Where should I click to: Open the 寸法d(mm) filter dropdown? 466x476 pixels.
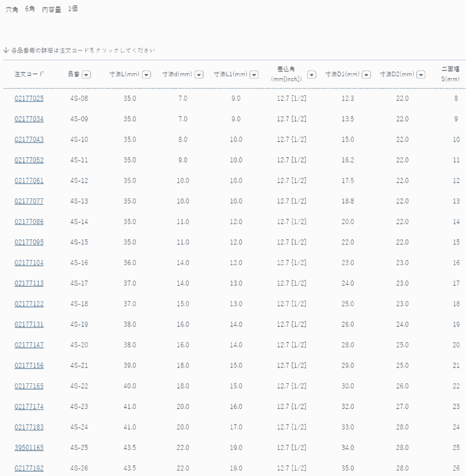pos(199,74)
